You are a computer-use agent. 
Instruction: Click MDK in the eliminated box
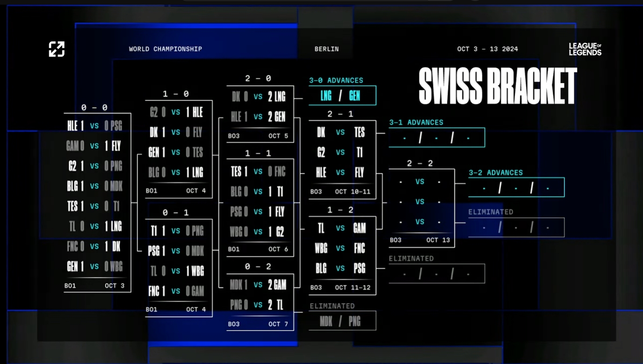(x=326, y=321)
